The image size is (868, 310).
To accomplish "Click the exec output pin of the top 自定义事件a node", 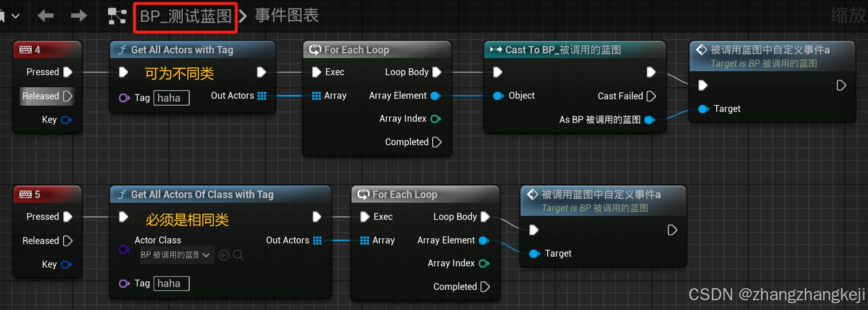I will click(x=842, y=85).
